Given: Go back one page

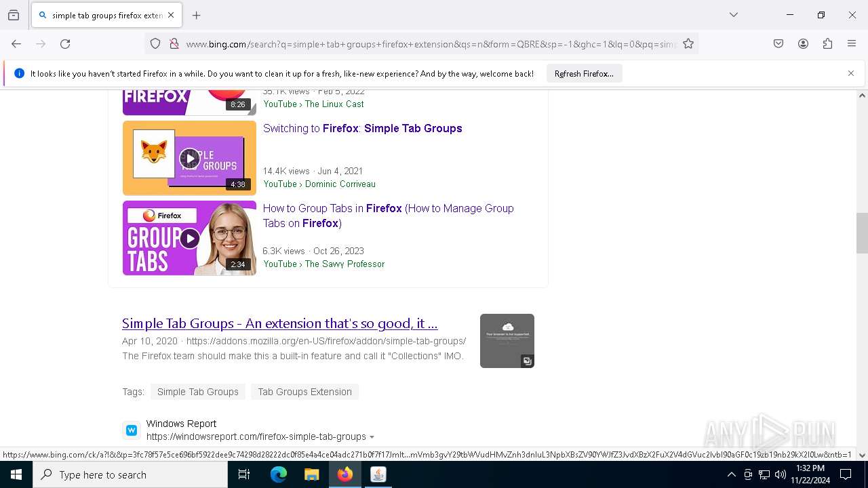Looking at the screenshot, I should pyautogui.click(x=16, y=44).
